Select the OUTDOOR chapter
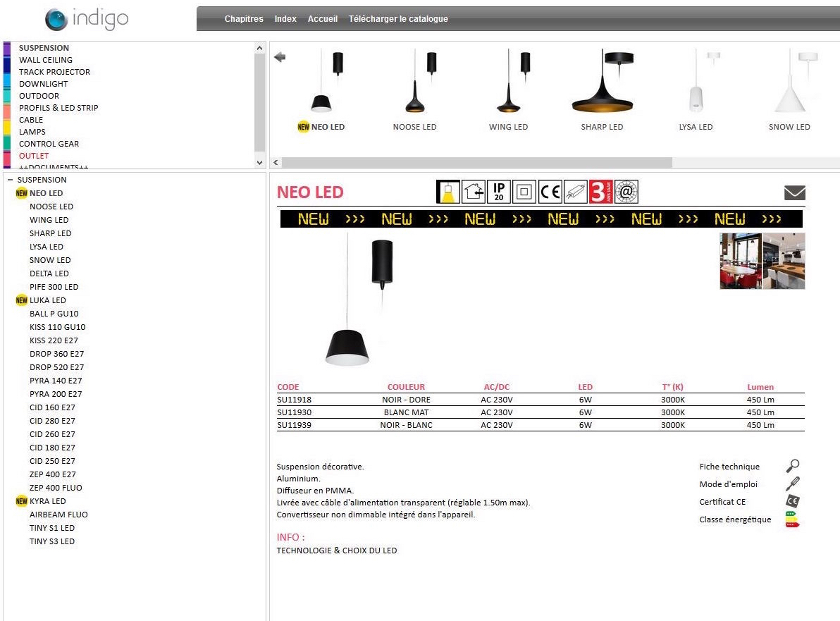This screenshot has width=840, height=621. (x=39, y=96)
